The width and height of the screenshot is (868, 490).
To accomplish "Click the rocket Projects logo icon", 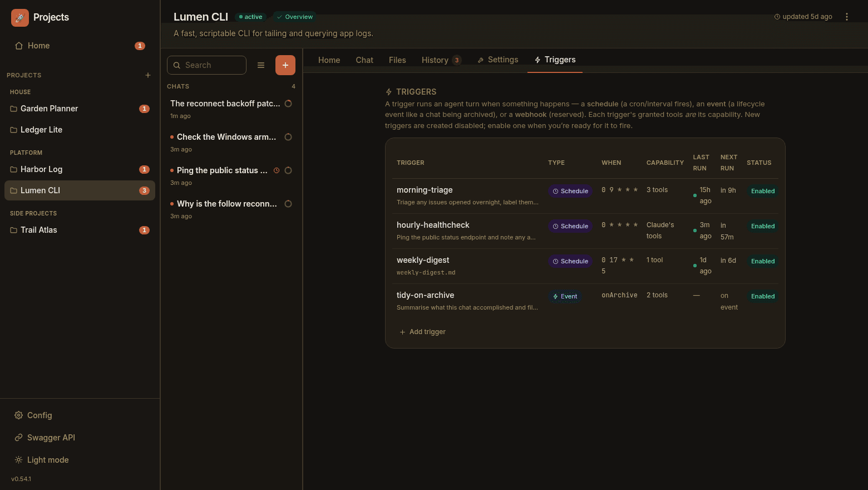I will coord(19,17).
